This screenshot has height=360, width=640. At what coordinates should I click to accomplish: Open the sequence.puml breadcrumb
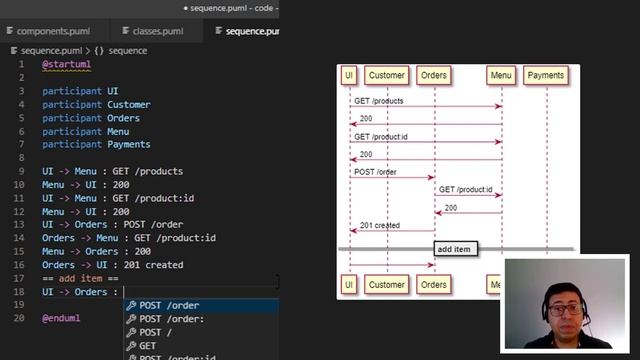51,51
